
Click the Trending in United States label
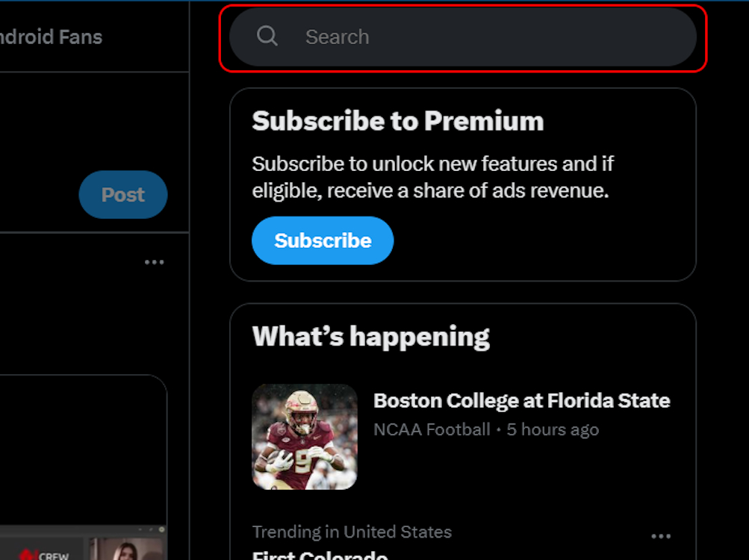351,532
